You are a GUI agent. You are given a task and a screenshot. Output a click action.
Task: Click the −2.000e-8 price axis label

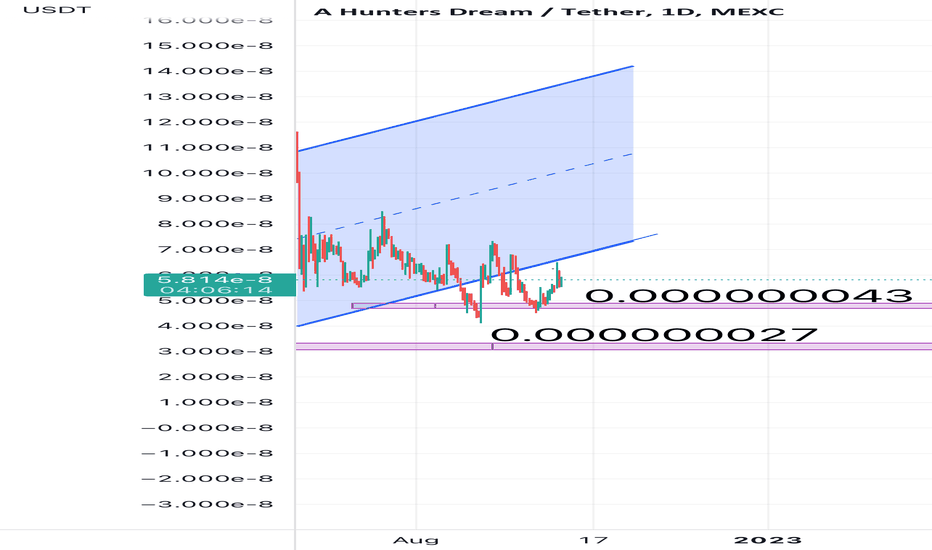click(208, 479)
